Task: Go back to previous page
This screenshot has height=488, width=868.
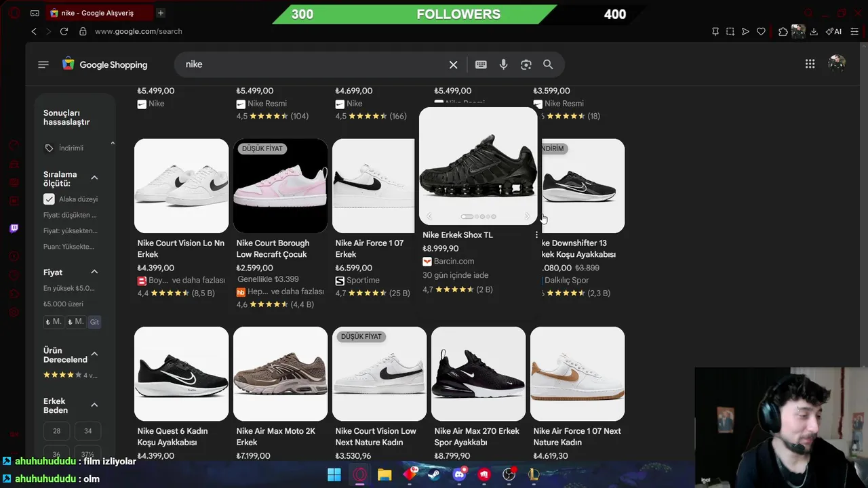Action: [x=34, y=31]
